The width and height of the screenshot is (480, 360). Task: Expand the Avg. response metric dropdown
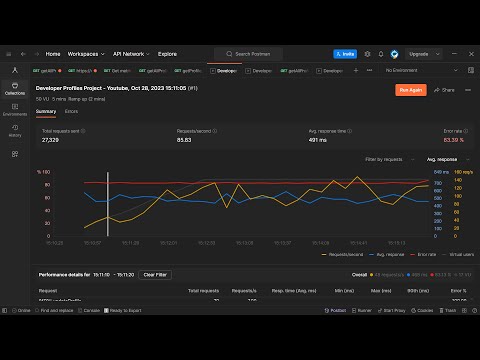pyautogui.click(x=448, y=159)
